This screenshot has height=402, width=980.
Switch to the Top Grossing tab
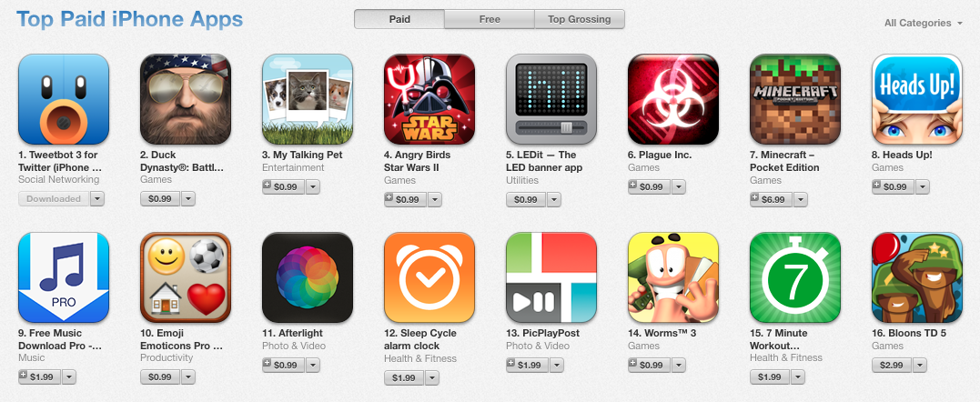click(x=580, y=19)
